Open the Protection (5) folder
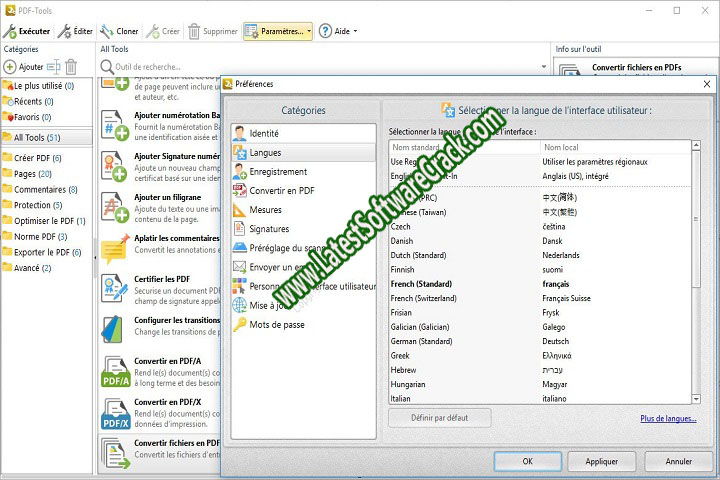The image size is (720, 480). point(33,205)
